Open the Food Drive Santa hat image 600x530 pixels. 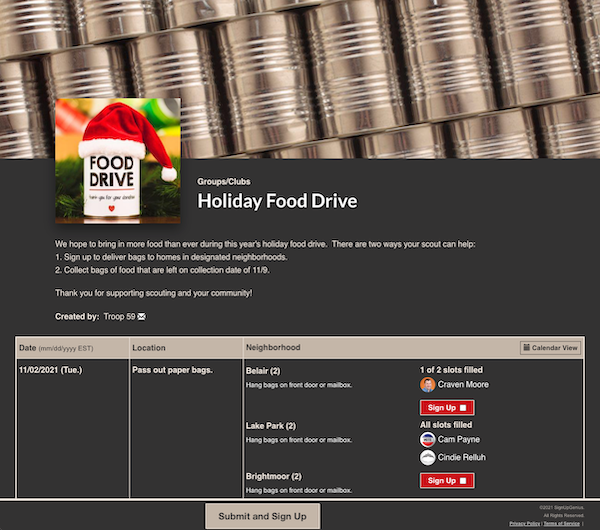pyautogui.click(x=118, y=161)
